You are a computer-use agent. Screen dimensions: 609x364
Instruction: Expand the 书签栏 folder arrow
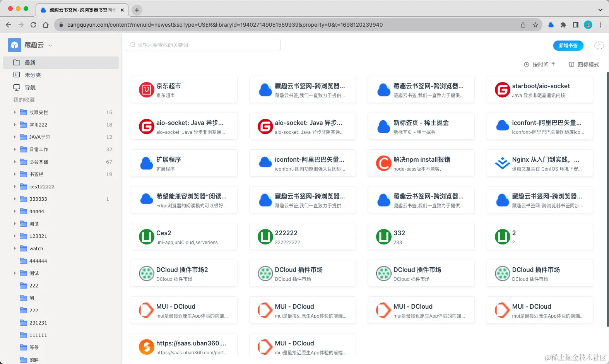coord(15,174)
